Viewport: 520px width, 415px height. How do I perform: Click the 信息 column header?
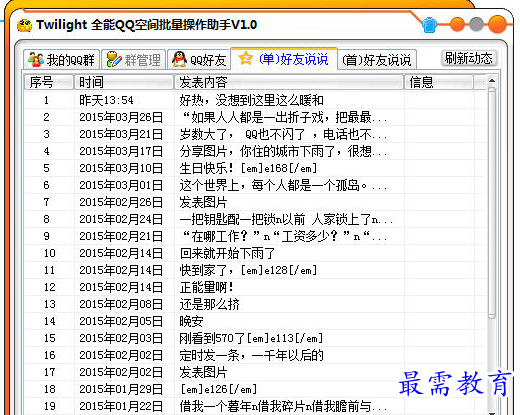point(439,82)
